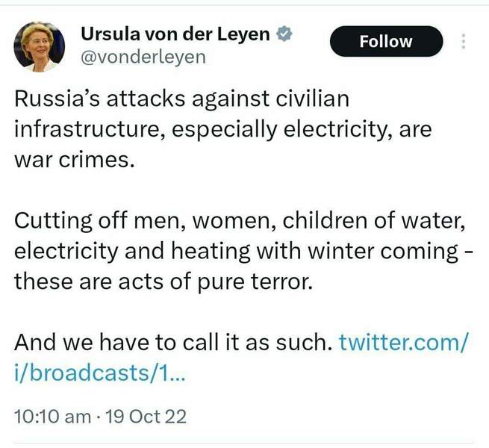Image resolution: width=489 pixels, height=448 pixels.
Task: Click the line "Russia's attacks against civilian"
Action: [181, 99]
